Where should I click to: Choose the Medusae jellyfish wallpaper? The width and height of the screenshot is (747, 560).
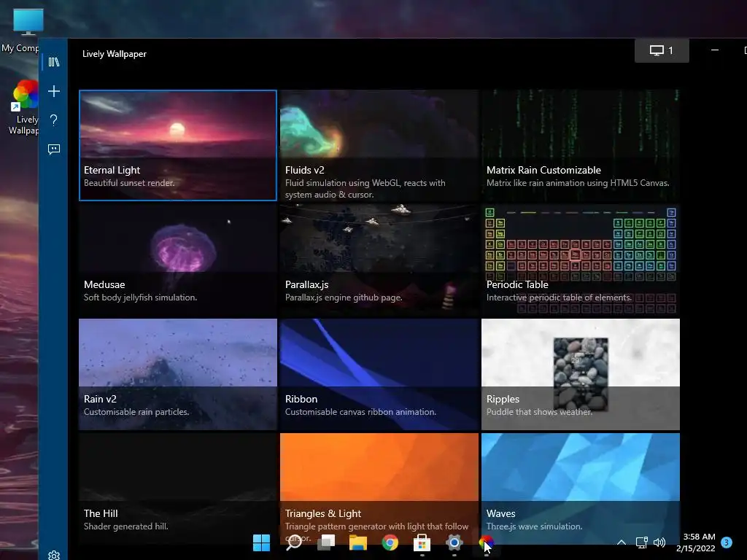178,260
